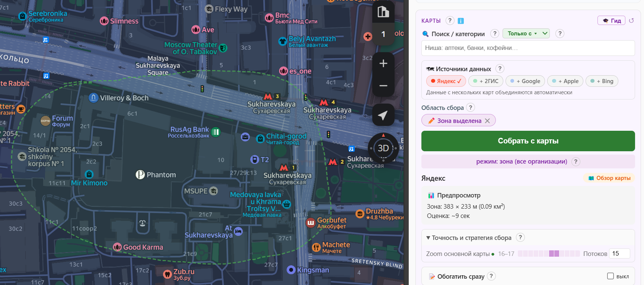The image size is (644, 285).
Task: Click the locate-me arrow button
Action: click(383, 115)
